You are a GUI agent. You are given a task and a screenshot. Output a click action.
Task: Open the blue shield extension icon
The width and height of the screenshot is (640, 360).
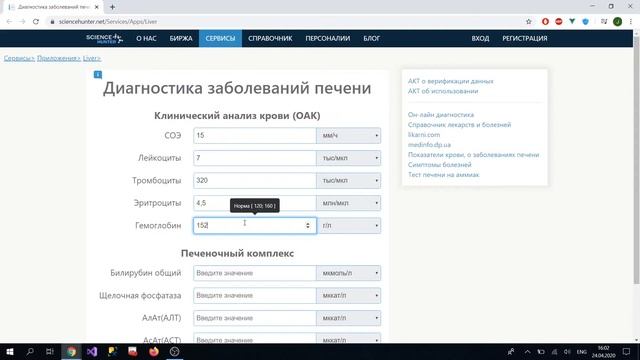click(586, 22)
